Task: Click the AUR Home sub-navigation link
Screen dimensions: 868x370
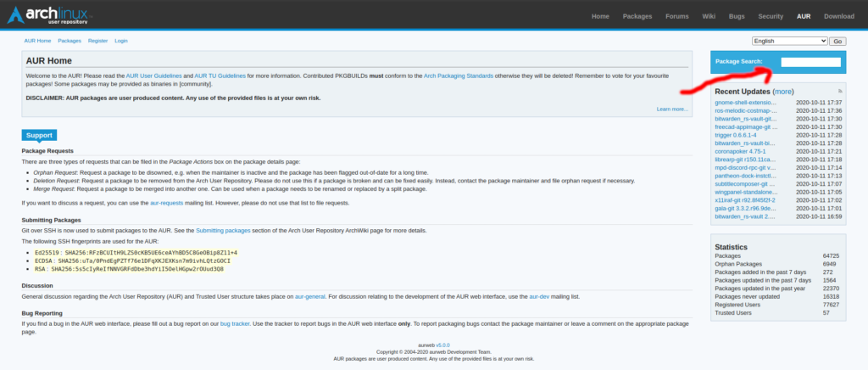Action: point(37,41)
